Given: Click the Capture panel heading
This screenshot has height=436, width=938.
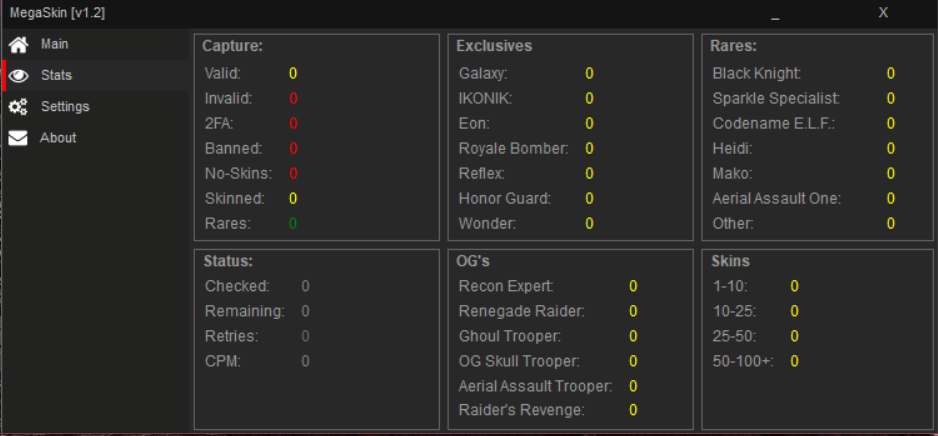Looking at the screenshot, I should [233, 46].
